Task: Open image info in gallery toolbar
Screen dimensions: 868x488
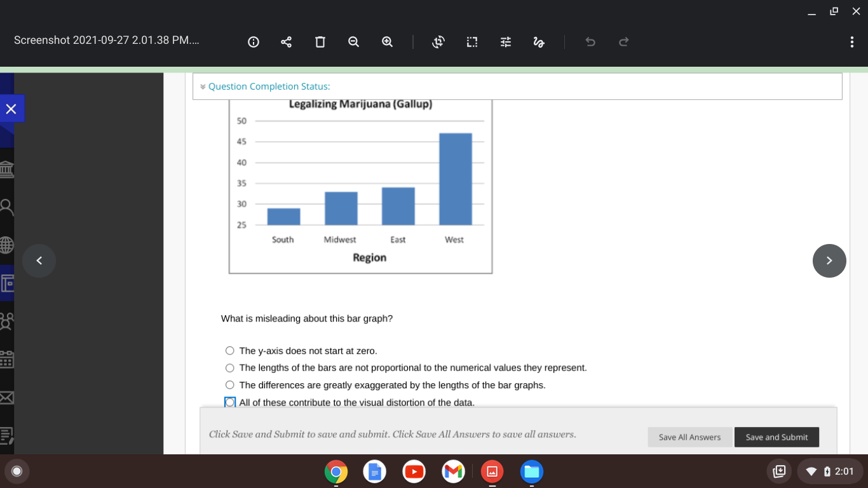Action: pos(253,42)
